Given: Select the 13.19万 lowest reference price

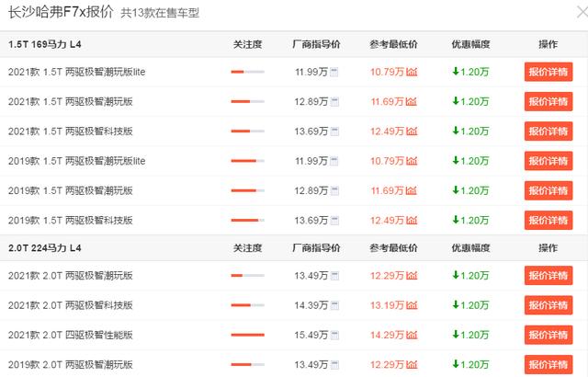Looking at the screenshot, I should pos(387,305).
